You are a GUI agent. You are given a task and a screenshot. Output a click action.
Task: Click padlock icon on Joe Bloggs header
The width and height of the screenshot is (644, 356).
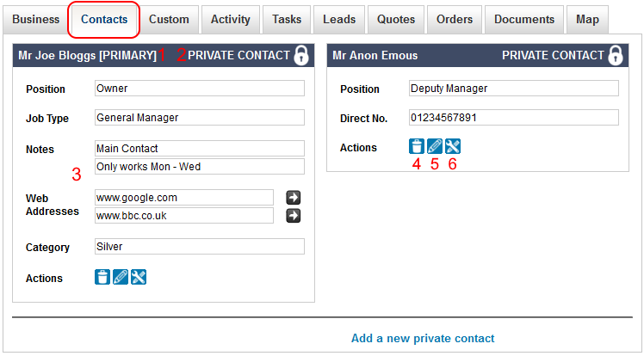pyautogui.click(x=301, y=56)
